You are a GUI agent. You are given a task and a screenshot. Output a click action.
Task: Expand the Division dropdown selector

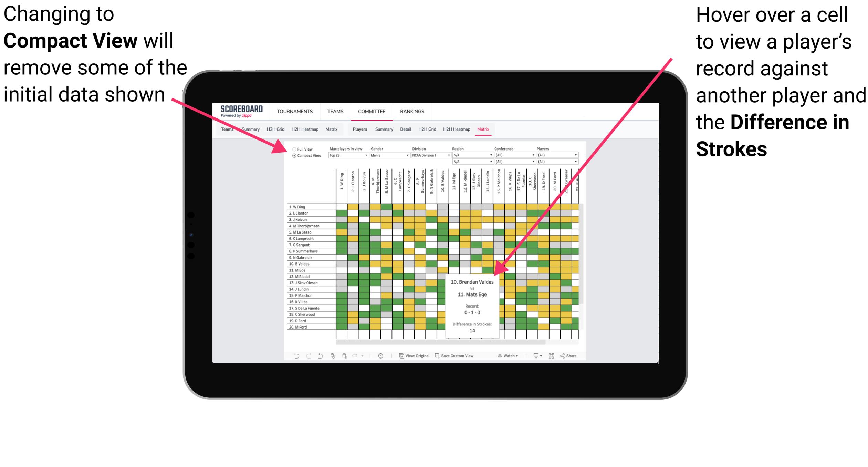[x=452, y=155]
